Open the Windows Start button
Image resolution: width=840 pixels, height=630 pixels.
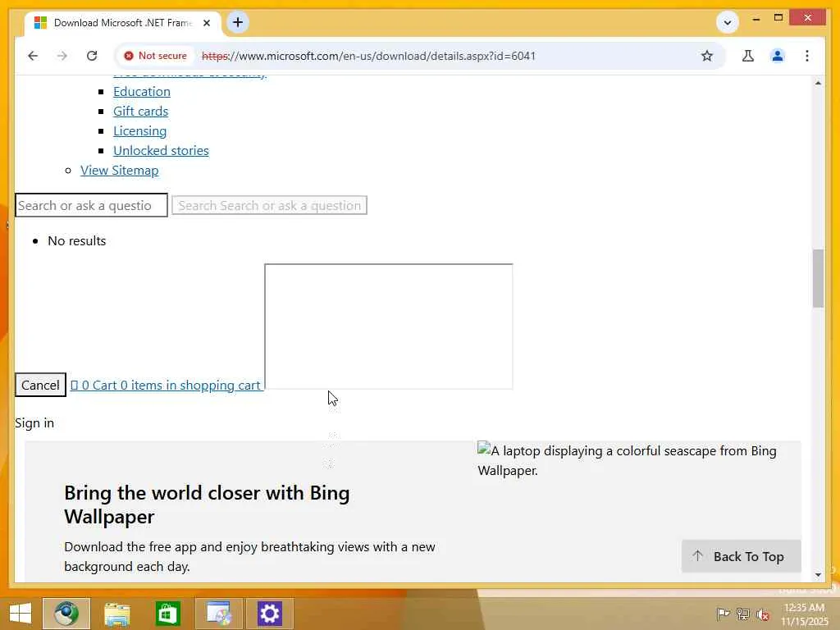click(21, 614)
